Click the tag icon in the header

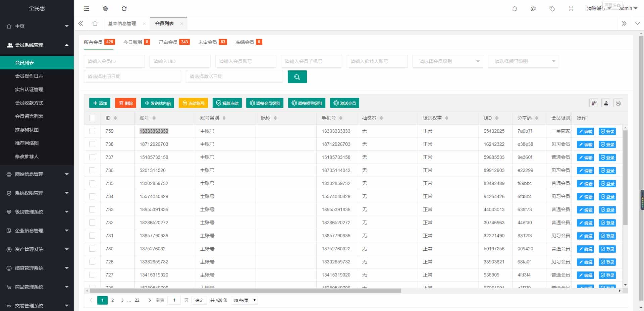[x=552, y=9]
